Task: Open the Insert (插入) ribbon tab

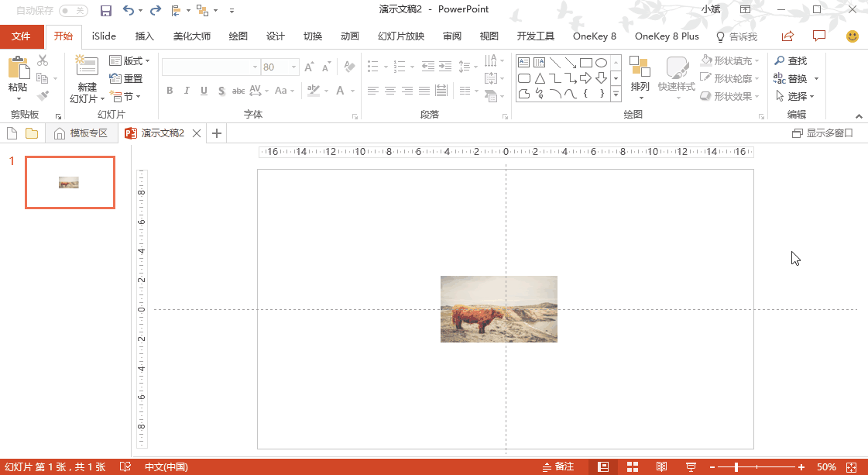Action: (x=145, y=36)
